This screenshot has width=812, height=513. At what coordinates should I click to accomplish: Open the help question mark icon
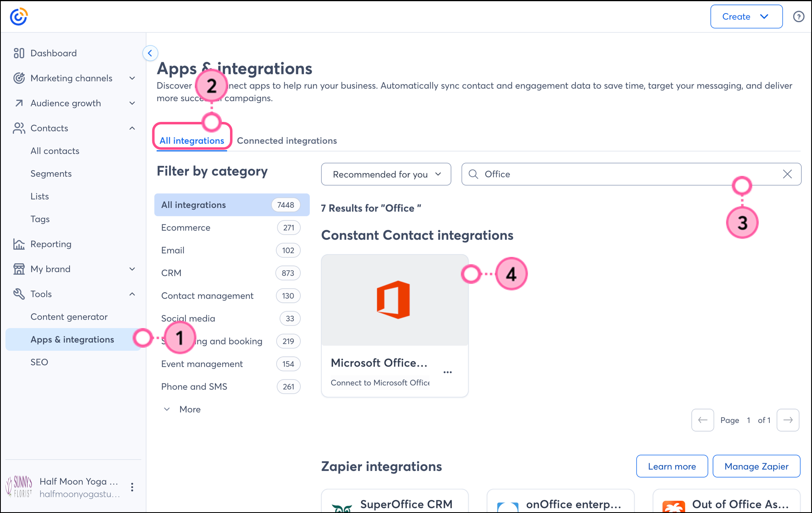click(798, 17)
